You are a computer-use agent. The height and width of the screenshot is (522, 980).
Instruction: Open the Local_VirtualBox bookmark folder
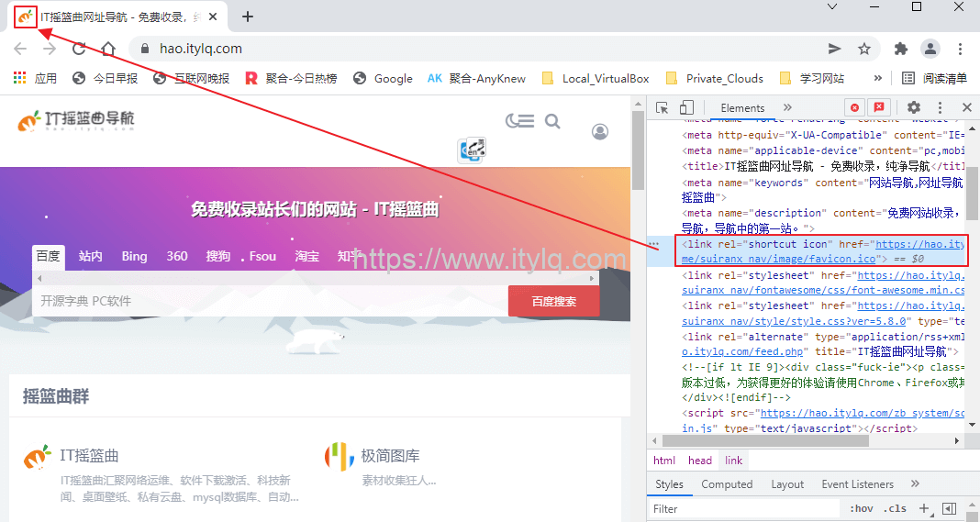[595, 78]
